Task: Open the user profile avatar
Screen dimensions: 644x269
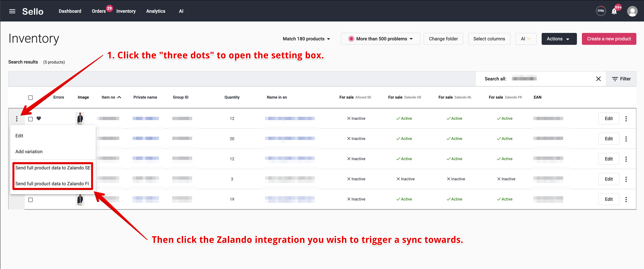Action: click(x=632, y=11)
